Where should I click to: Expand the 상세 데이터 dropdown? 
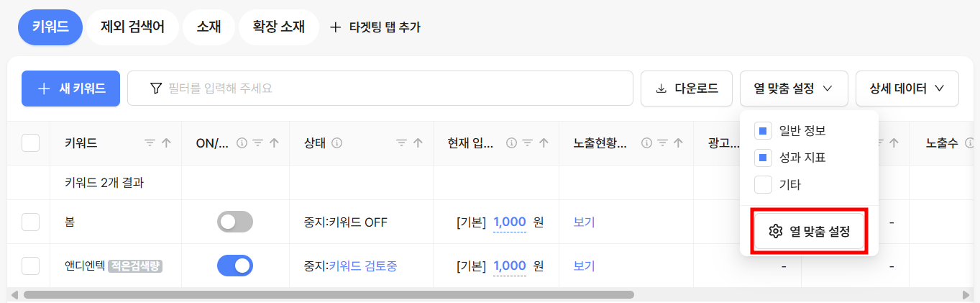(x=907, y=89)
